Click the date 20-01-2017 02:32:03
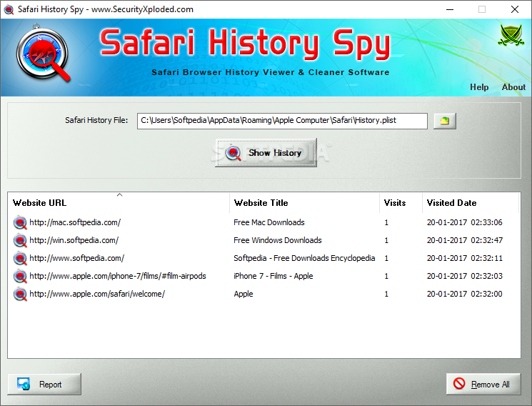The image size is (532, 406). point(464,276)
